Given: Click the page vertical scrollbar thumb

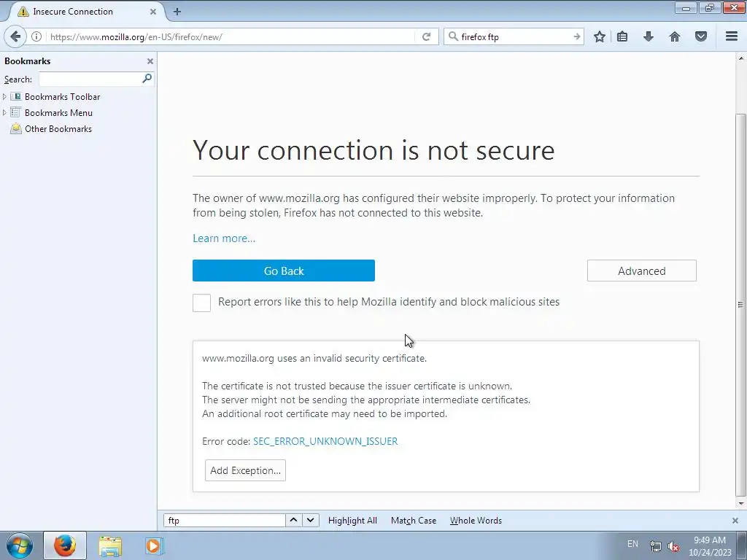Looking at the screenshot, I should (740, 305).
